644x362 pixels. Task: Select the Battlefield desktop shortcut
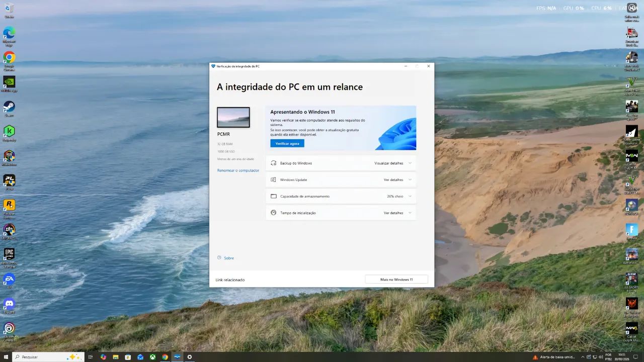(x=631, y=256)
